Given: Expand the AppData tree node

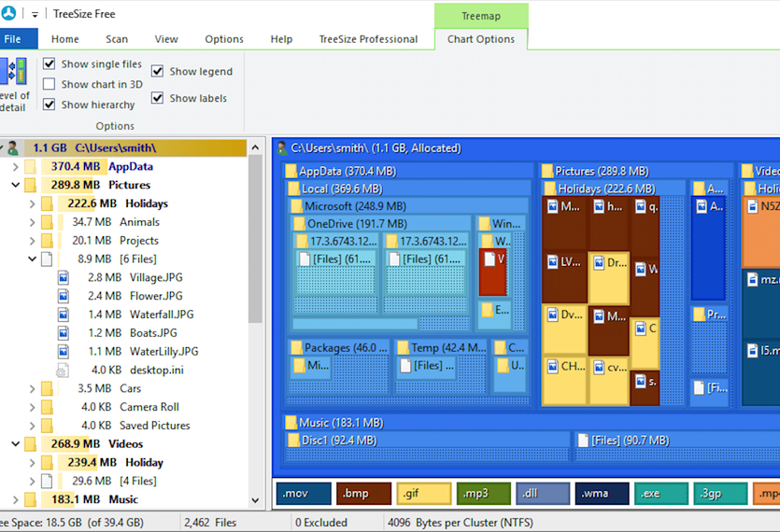Looking at the screenshot, I should pyautogui.click(x=15, y=166).
